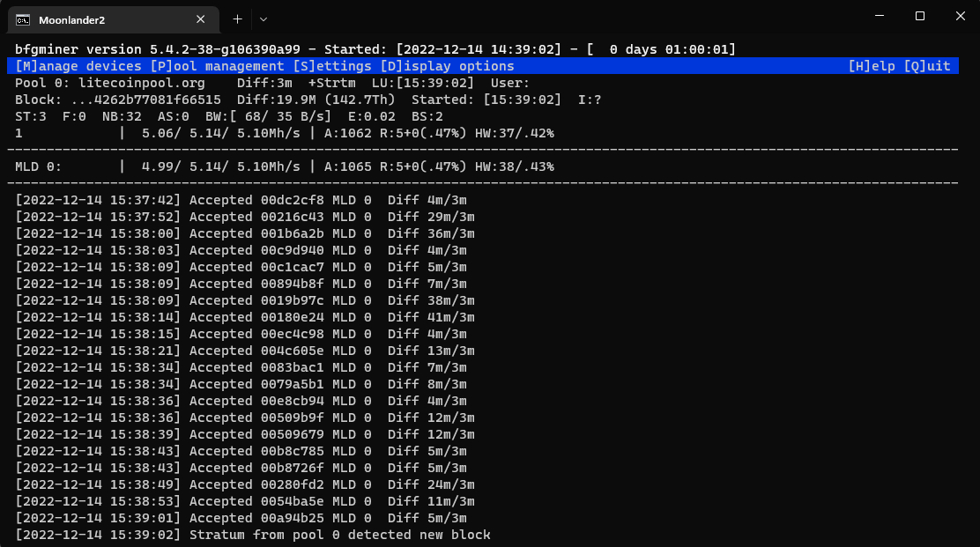Click log line with share 0083bac1
This screenshot has height=547, width=980.
click(241, 368)
